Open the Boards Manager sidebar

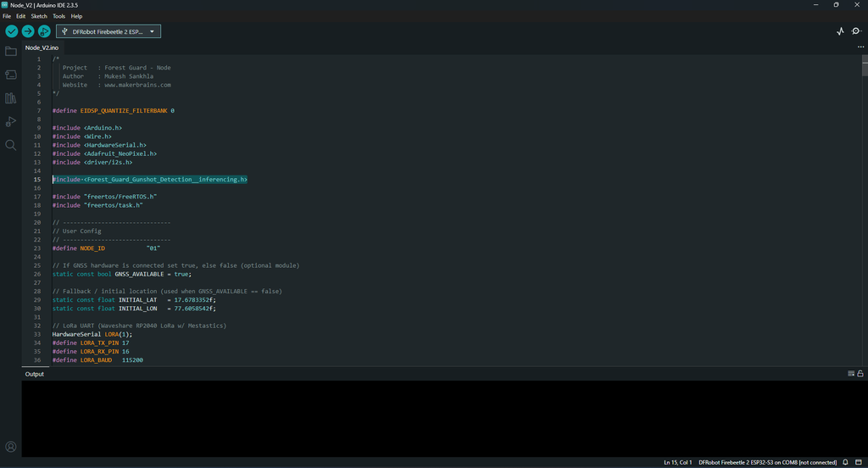(x=10, y=75)
